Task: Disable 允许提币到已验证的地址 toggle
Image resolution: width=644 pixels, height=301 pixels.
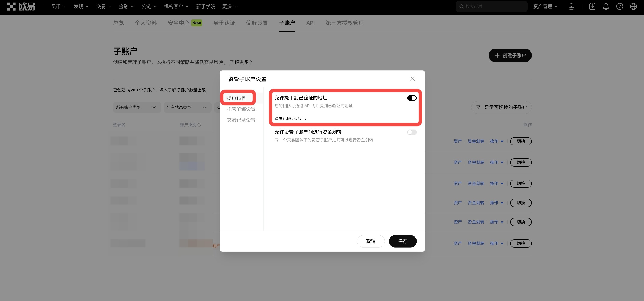Action: (412, 98)
